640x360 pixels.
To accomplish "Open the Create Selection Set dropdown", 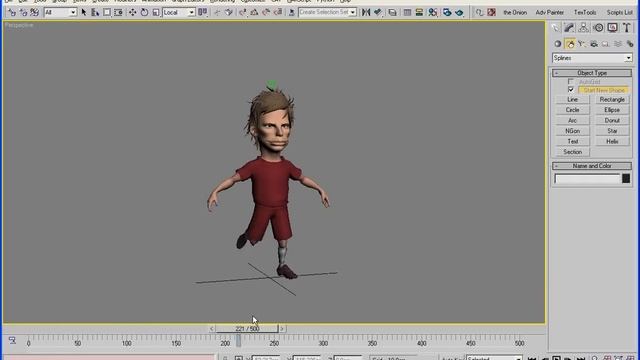I will point(328,12).
